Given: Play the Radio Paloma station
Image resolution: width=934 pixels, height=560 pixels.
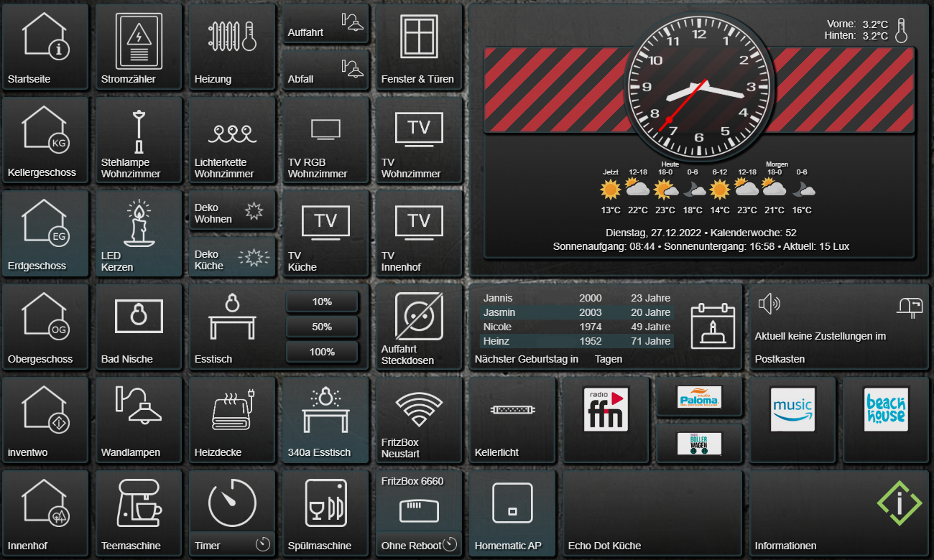Looking at the screenshot, I should (699, 396).
